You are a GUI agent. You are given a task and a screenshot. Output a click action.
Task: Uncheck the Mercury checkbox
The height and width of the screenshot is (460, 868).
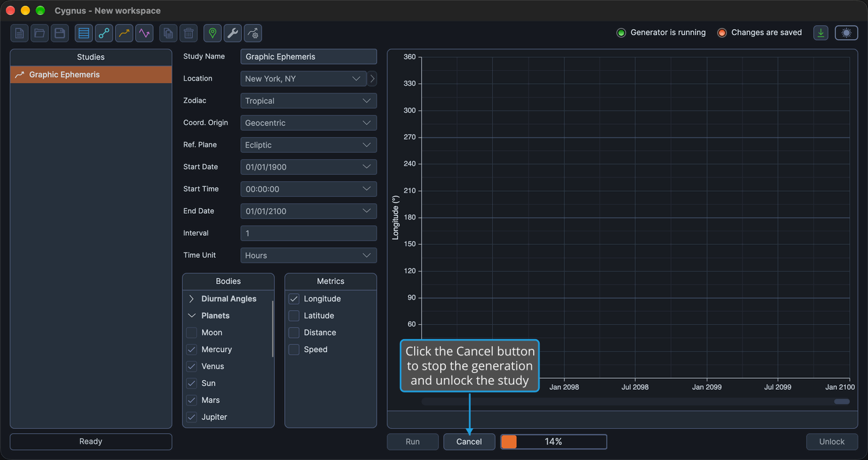click(x=192, y=350)
